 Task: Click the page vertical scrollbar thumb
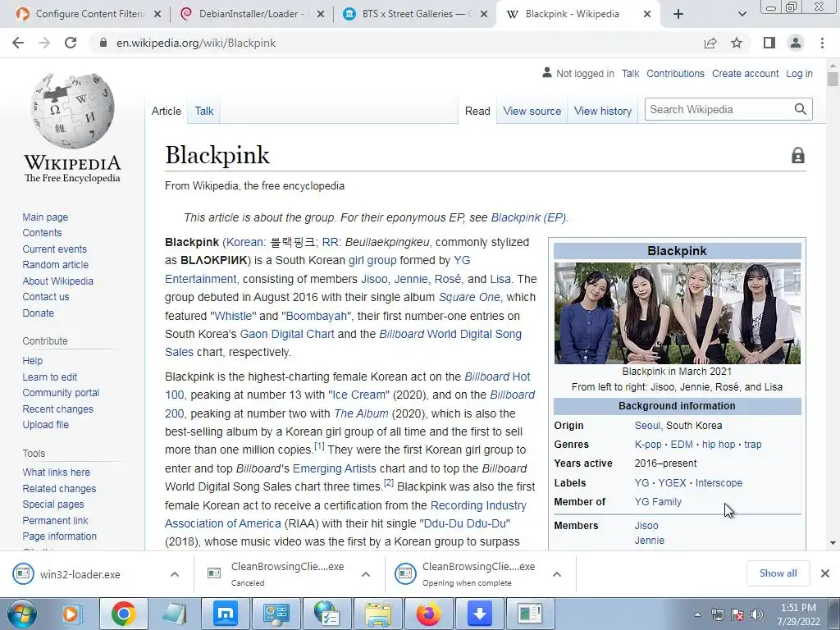pos(832,79)
